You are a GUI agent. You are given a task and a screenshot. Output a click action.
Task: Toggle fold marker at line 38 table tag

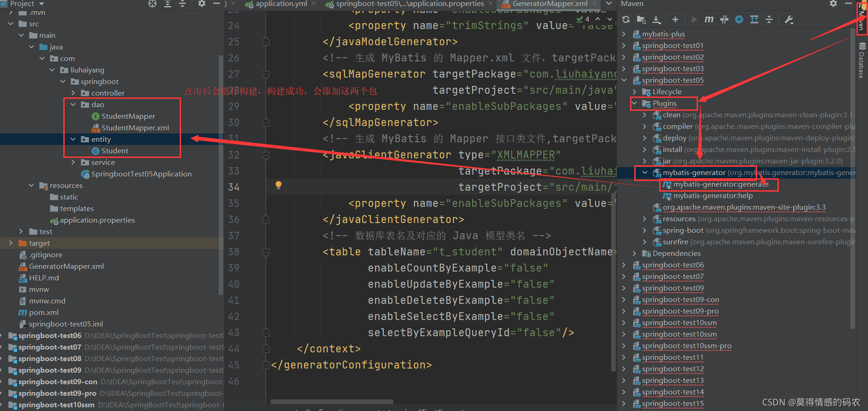[266, 252]
